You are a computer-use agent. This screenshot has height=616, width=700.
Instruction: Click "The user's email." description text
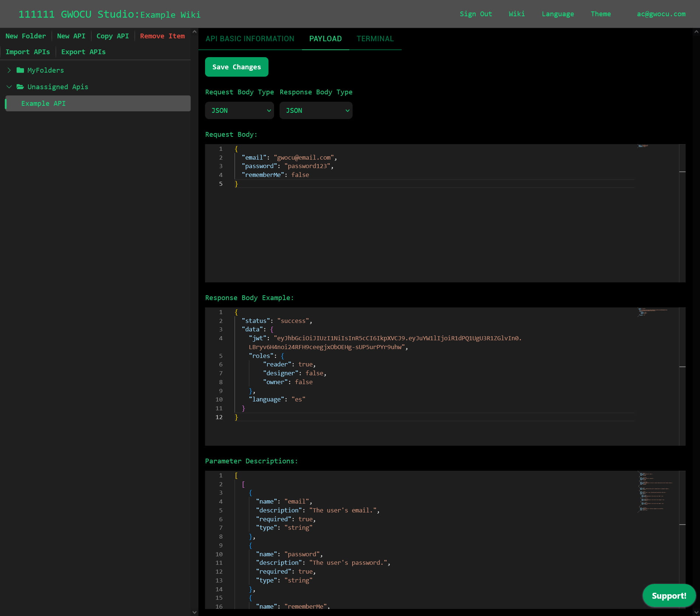343,510
